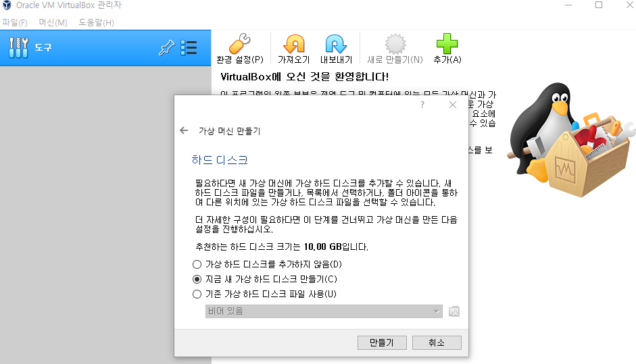Go back with the wizard arrow
The image size is (636, 364).
(184, 130)
